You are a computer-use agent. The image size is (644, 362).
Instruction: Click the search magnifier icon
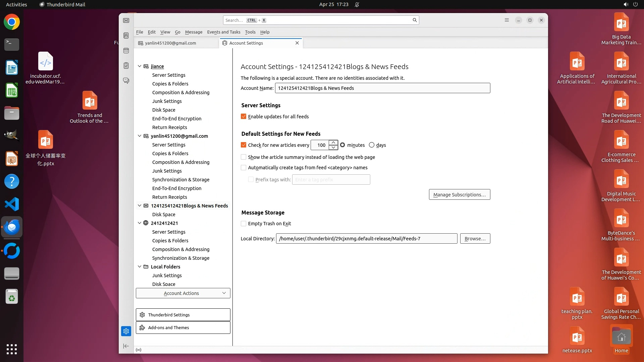tap(415, 20)
